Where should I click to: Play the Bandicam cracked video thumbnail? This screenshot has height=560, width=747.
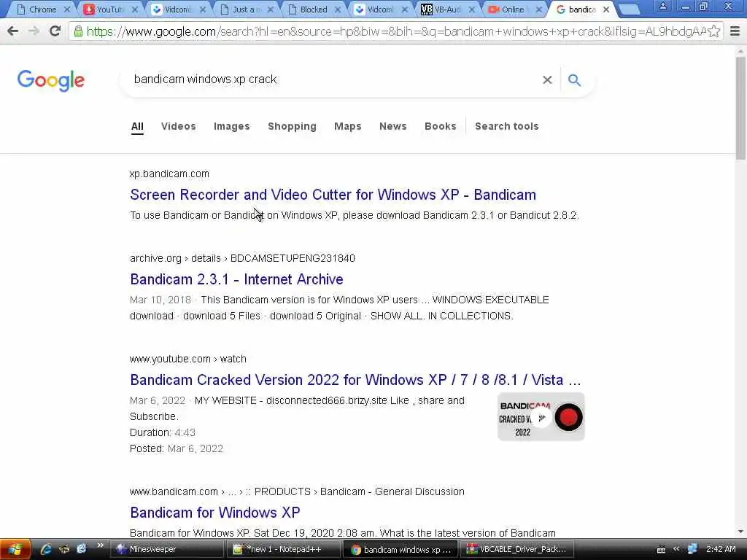541,417
